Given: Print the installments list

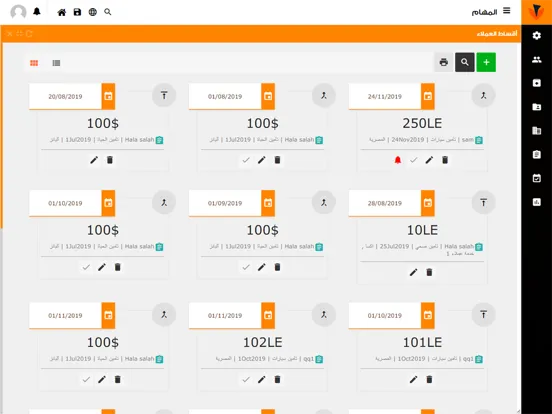Looking at the screenshot, I should coord(444,62).
